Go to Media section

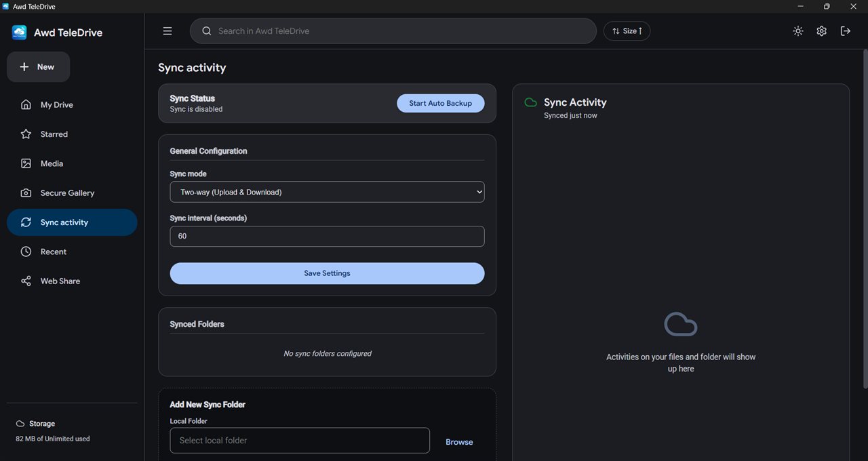pyautogui.click(x=72, y=163)
